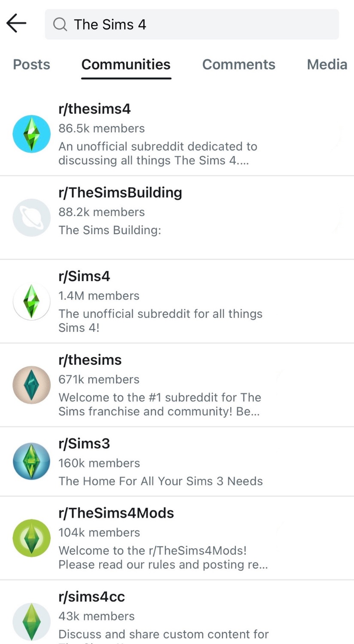Click the magnifying glass search icon

[60, 24]
